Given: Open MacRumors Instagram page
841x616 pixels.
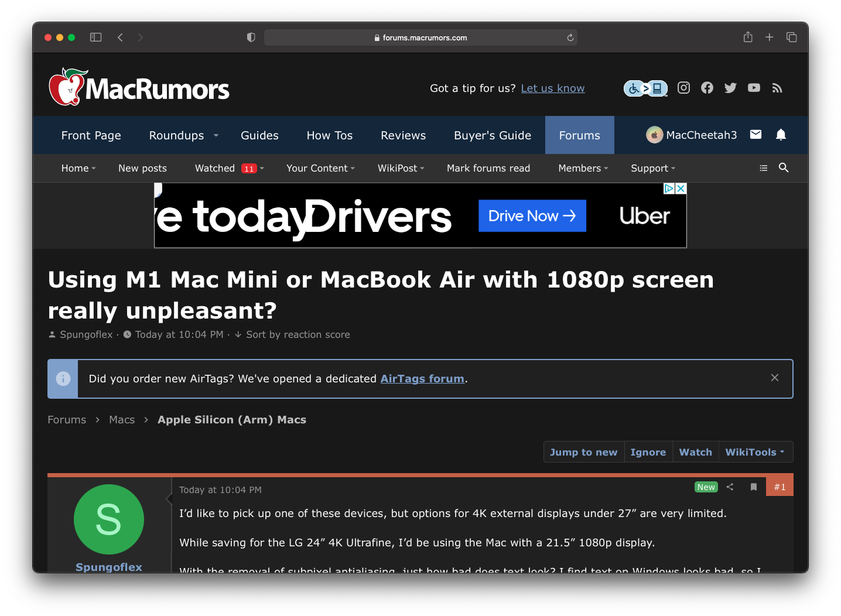Looking at the screenshot, I should coord(683,88).
